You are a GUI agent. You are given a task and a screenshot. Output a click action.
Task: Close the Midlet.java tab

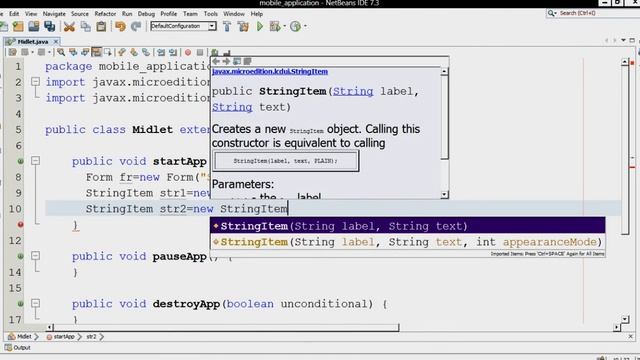click(56, 42)
